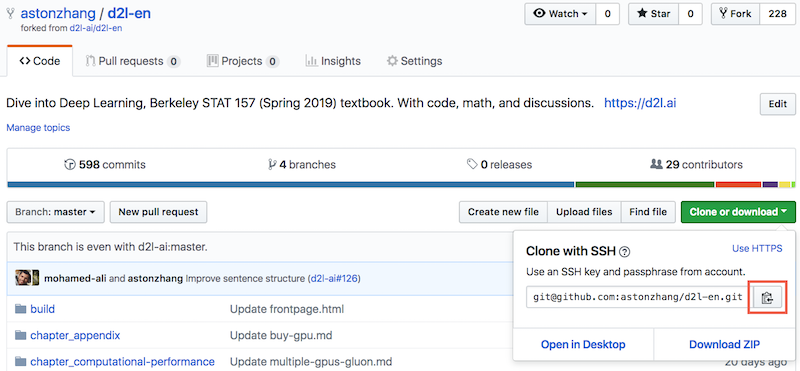The height and width of the screenshot is (371, 800).
Task: Click the red language bar segment
Action: [x=739, y=185]
